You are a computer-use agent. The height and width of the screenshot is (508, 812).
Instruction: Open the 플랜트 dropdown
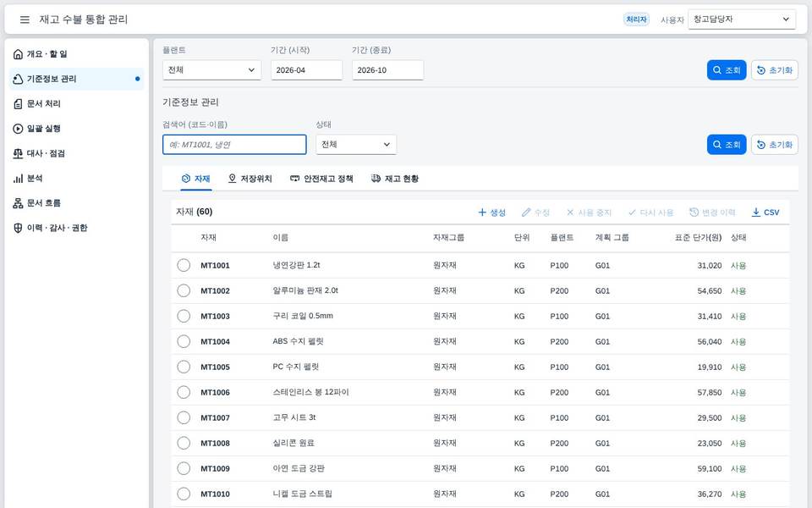tap(211, 70)
